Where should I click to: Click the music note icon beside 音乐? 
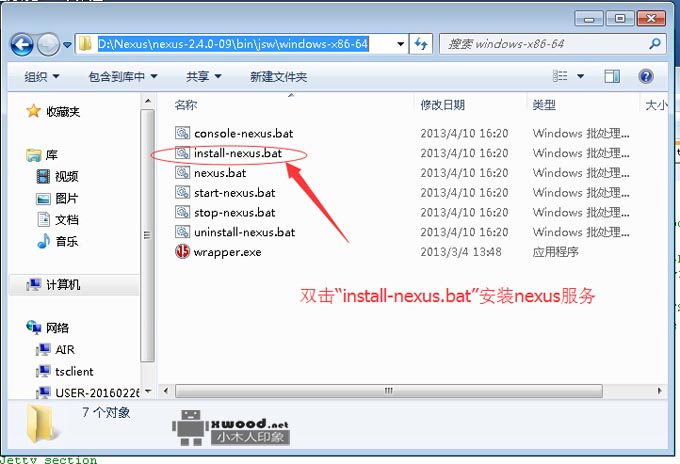click(44, 241)
